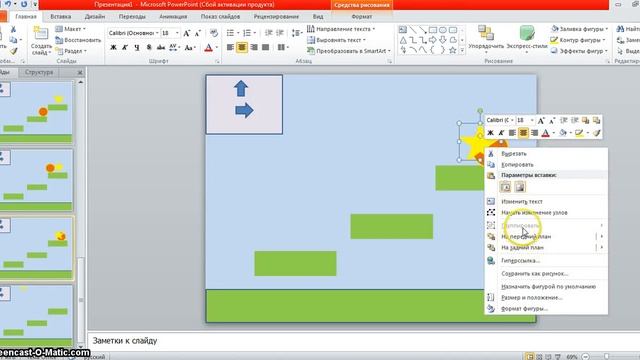Screen dimensions: 640x360
Task: Select the slide thumbnail with orange ball on top step
Action: pyautogui.click(x=36, y=180)
